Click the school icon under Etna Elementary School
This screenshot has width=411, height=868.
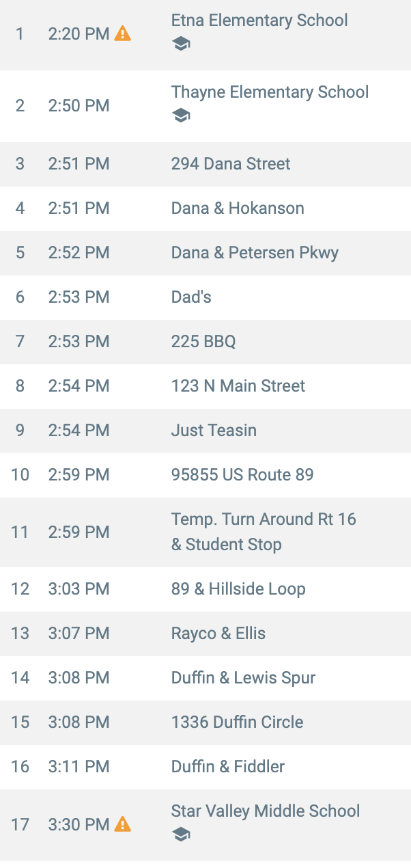(181, 44)
